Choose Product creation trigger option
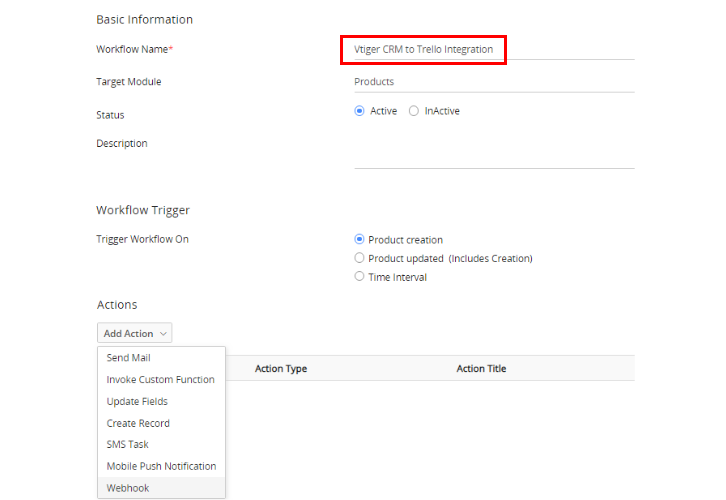 coord(359,239)
